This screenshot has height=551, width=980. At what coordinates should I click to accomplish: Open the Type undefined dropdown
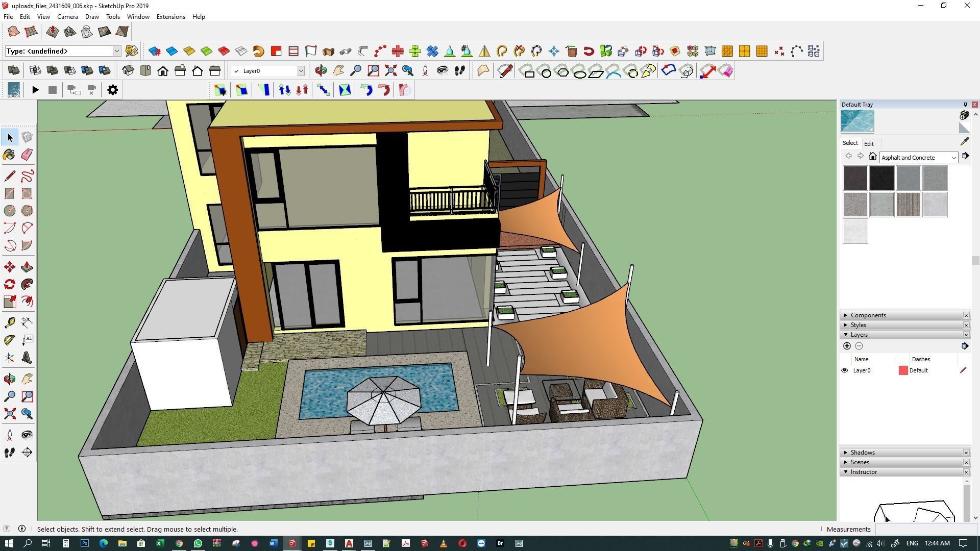coord(116,51)
